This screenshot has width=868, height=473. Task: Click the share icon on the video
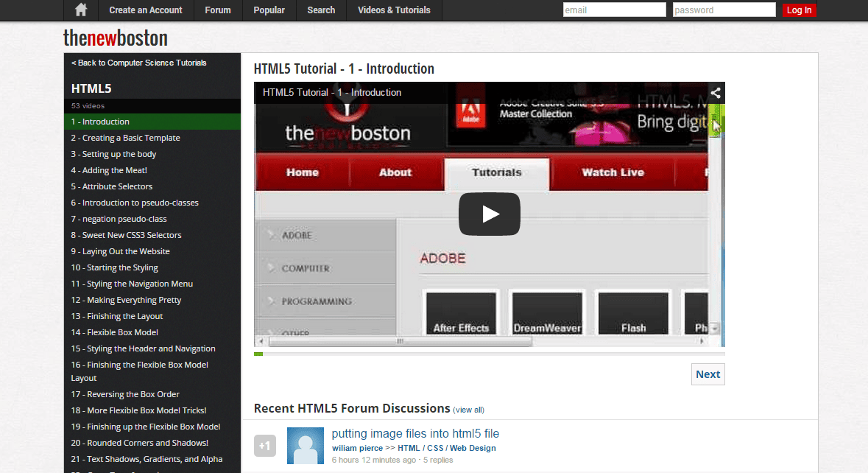[715, 93]
